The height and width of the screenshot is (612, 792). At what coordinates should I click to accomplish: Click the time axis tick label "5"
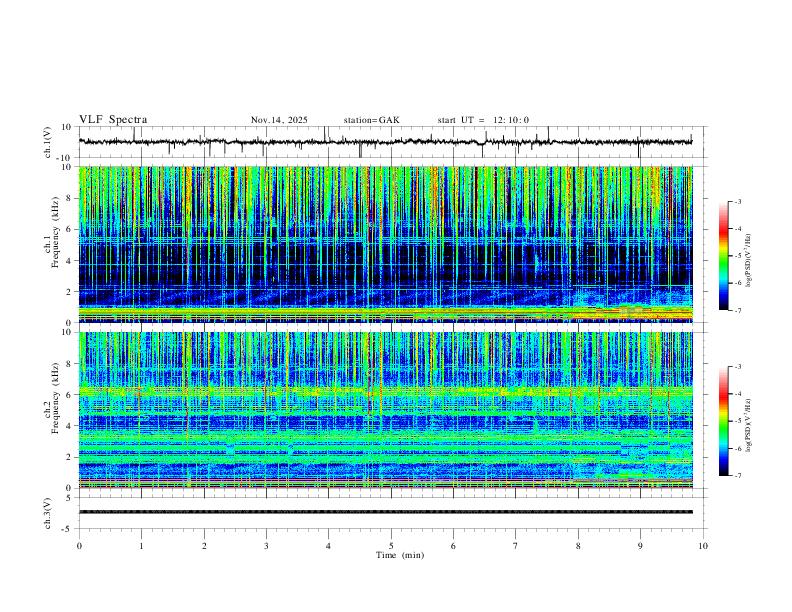point(391,546)
